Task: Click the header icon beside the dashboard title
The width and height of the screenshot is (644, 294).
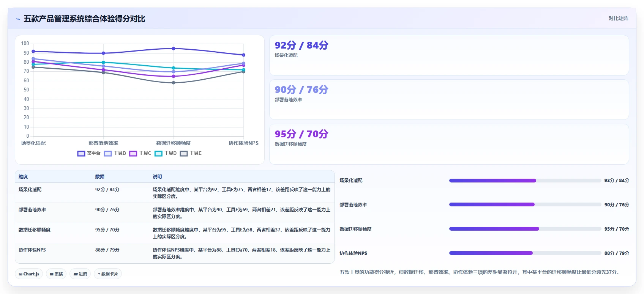Action: coord(18,19)
